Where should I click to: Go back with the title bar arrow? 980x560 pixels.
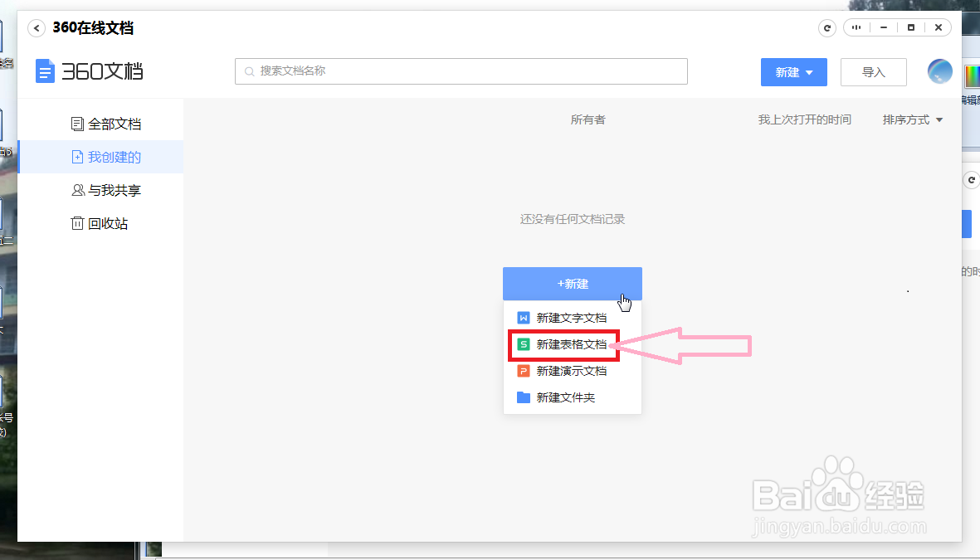37,28
